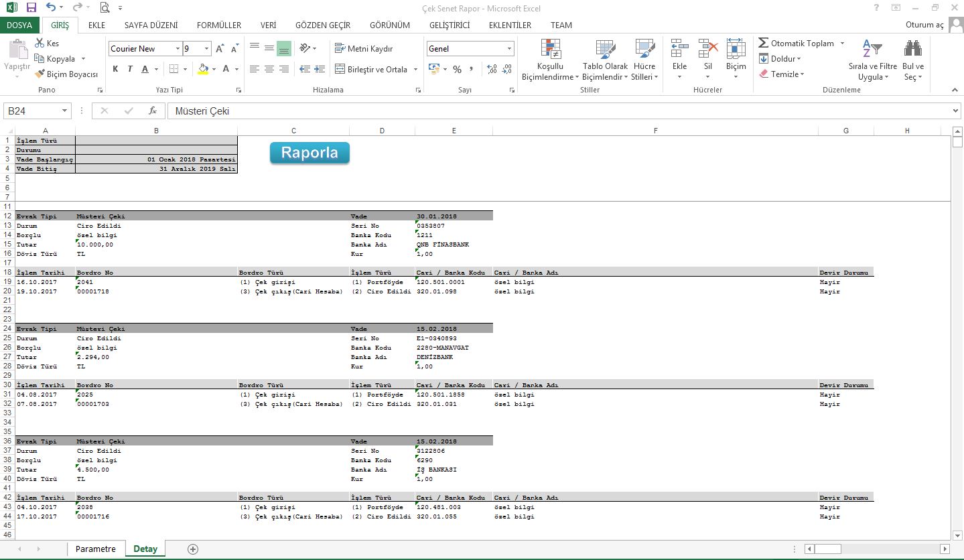The width and height of the screenshot is (964, 560).
Task: Switch to the Parametre sheet tab
Action: (95, 549)
